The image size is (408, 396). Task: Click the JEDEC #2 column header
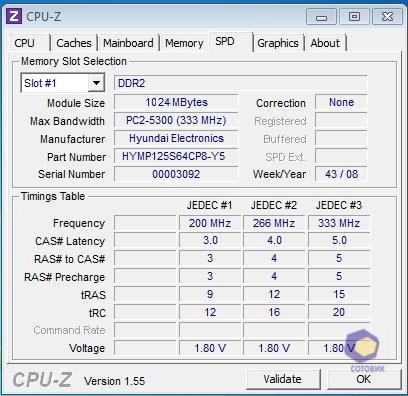(274, 205)
